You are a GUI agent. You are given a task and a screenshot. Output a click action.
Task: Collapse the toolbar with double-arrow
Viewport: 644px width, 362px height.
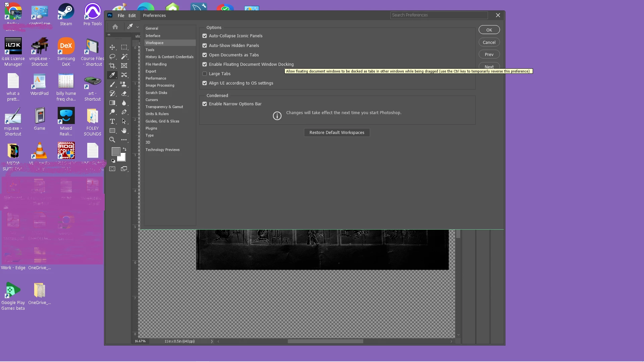click(109, 35)
